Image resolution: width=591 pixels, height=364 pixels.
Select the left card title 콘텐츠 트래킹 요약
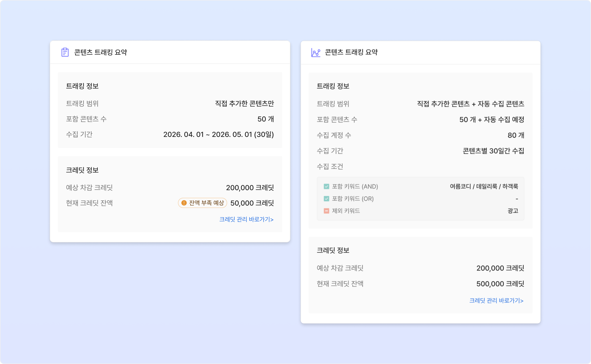pos(101,52)
